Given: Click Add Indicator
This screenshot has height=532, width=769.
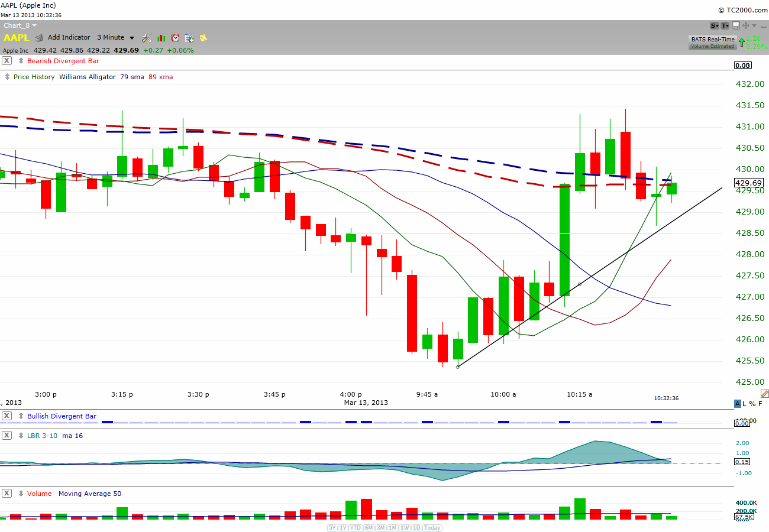Looking at the screenshot, I should [x=69, y=37].
